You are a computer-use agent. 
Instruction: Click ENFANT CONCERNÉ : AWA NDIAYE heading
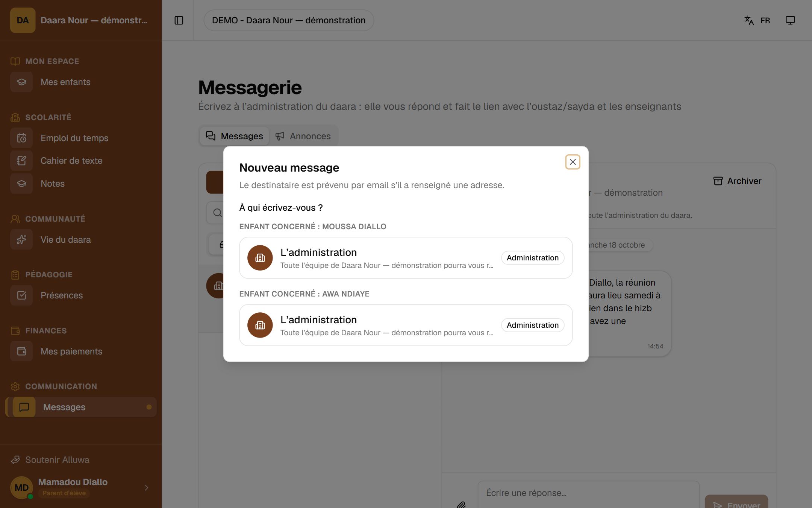pos(304,294)
